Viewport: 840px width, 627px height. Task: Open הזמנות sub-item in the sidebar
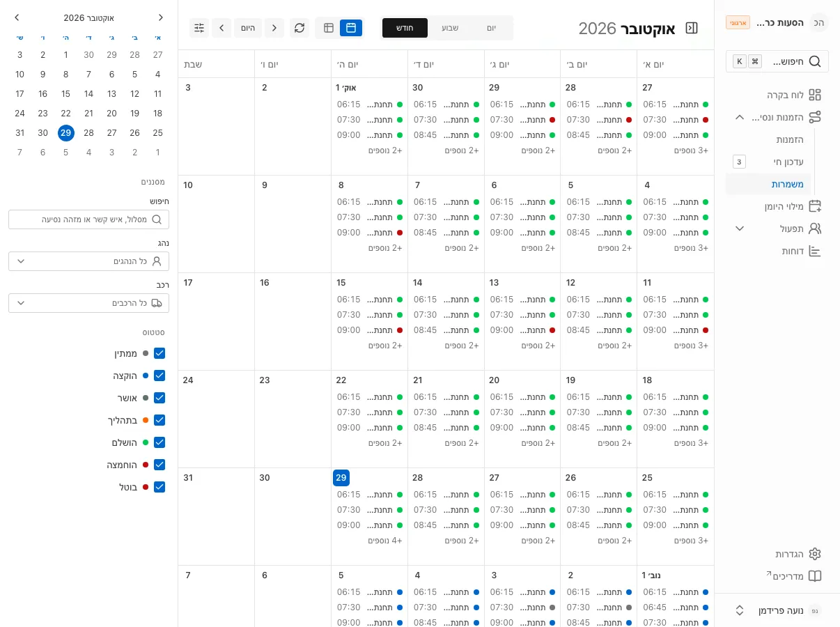click(x=768, y=139)
